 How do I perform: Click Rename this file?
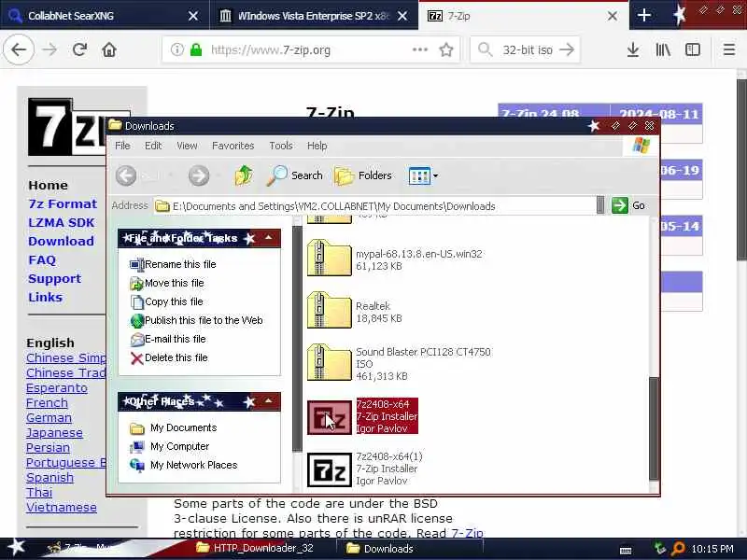pyautogui.click(x=174, y=264)
